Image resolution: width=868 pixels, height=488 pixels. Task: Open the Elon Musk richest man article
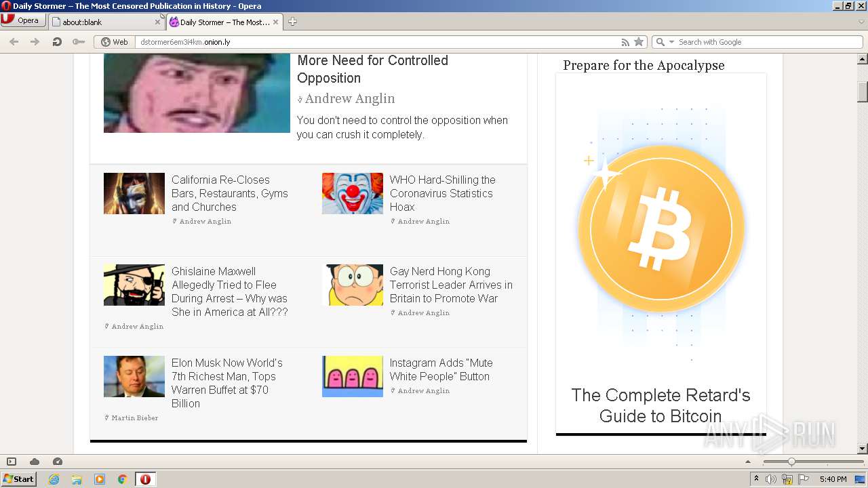pos(227,383)
